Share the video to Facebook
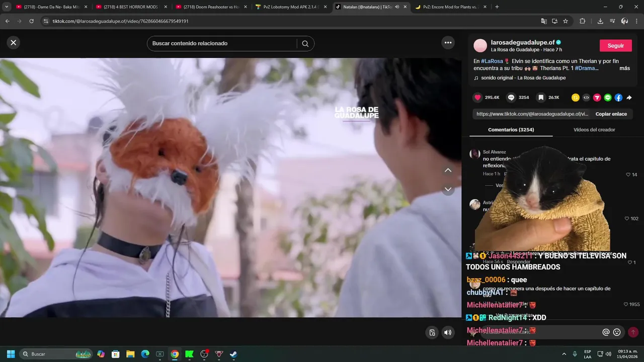Viewport: 644px width, 362px height. [x=618, y=98]
